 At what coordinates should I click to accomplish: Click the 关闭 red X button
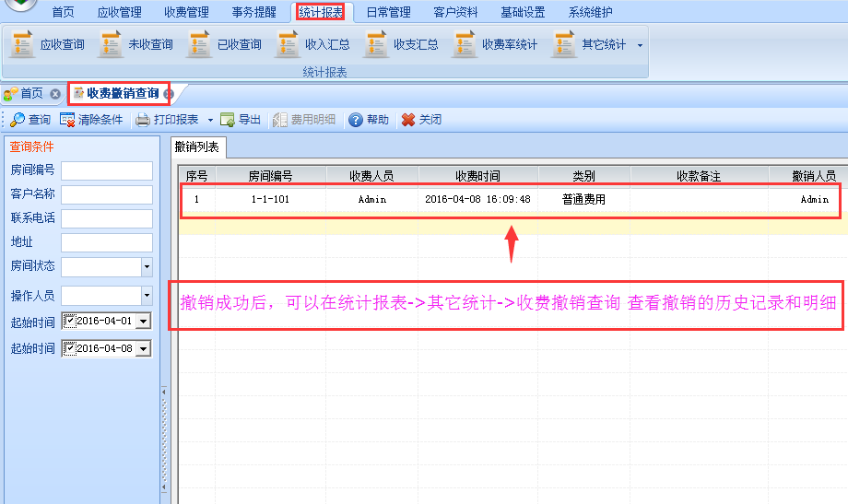[x=422, y=120]
